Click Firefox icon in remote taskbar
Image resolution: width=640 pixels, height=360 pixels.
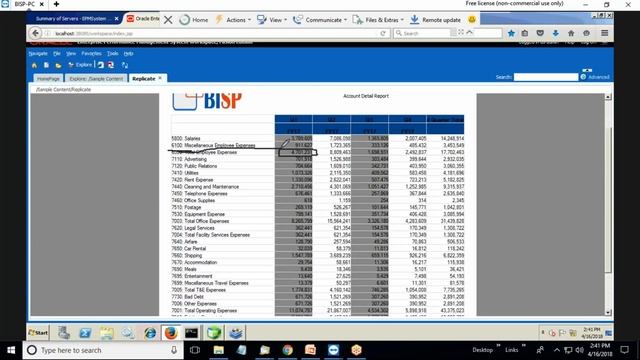point(171,333)
